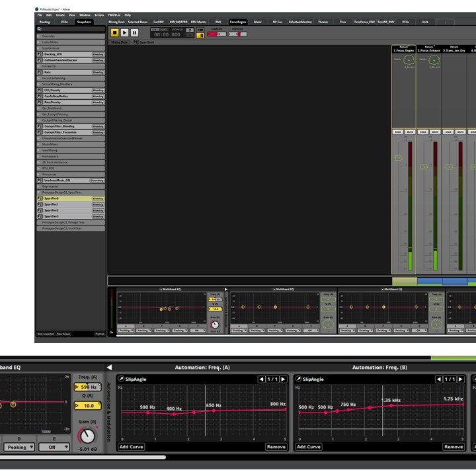Click the Pause transport button
This screenshot has height=476, width=476.
[x=134, y=32]
